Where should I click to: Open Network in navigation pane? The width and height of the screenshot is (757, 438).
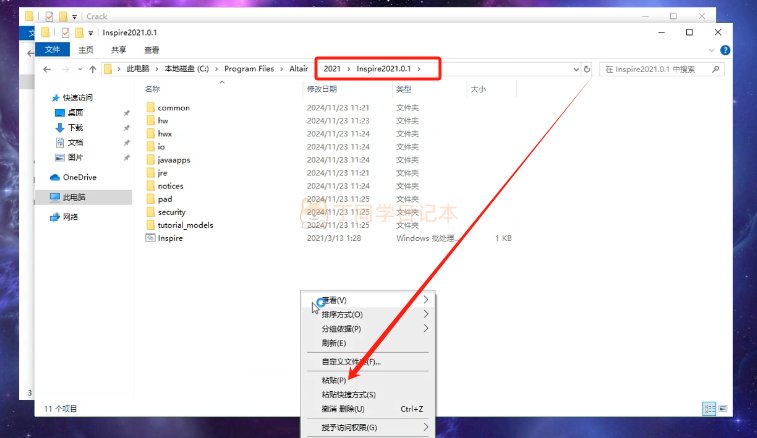point(64,217)
